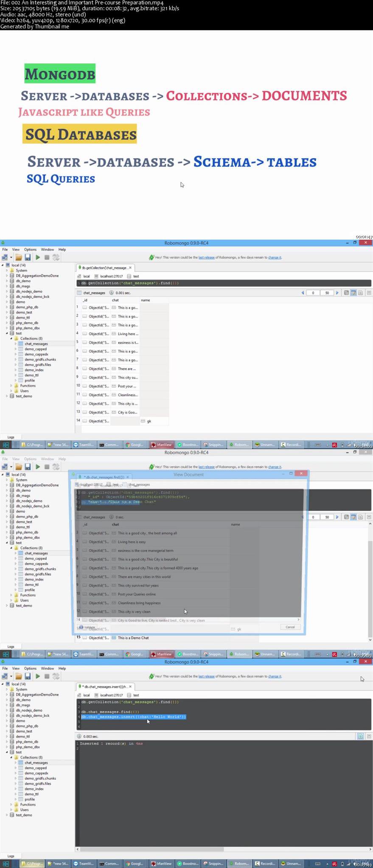Go to next page arrow in getCollection-tab window
Image resolution: width=373 pixels, height=868 pixels.
tap(337, 293)
